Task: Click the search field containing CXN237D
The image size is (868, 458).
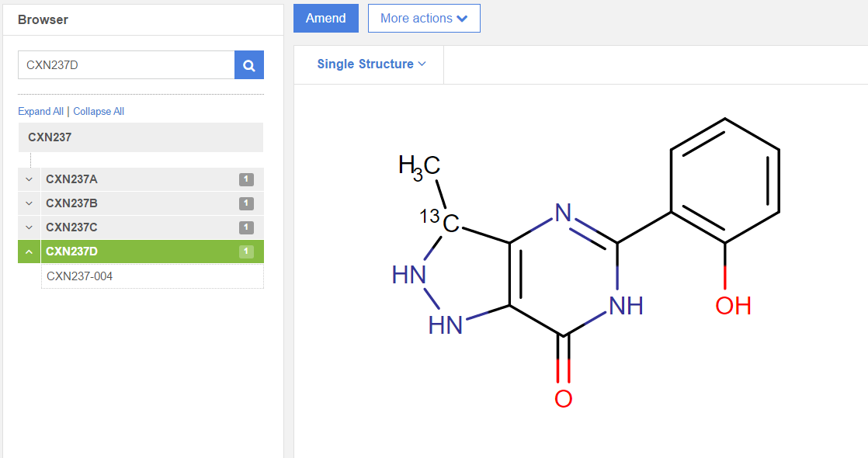Action: [x=126, y=65]
